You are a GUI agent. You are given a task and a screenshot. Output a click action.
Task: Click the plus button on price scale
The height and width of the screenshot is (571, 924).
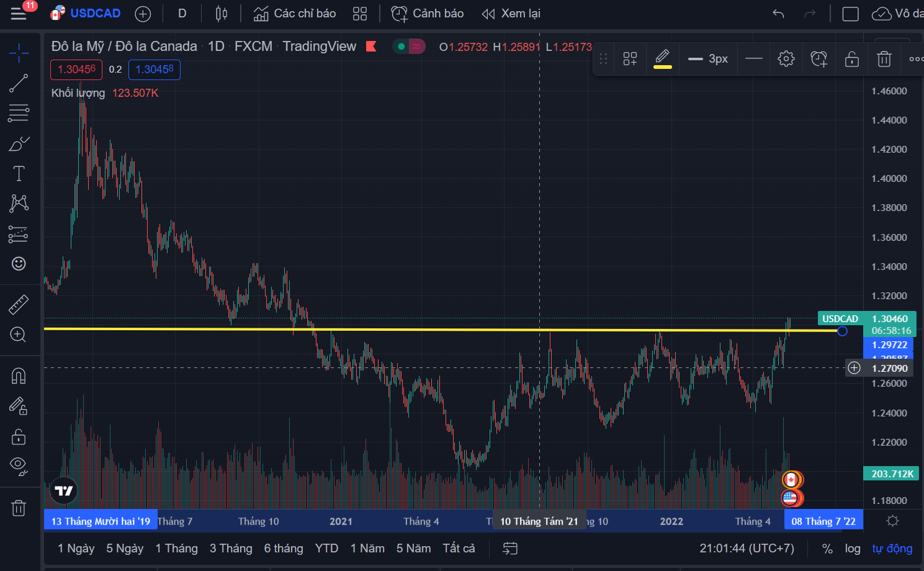pos(854,368)
